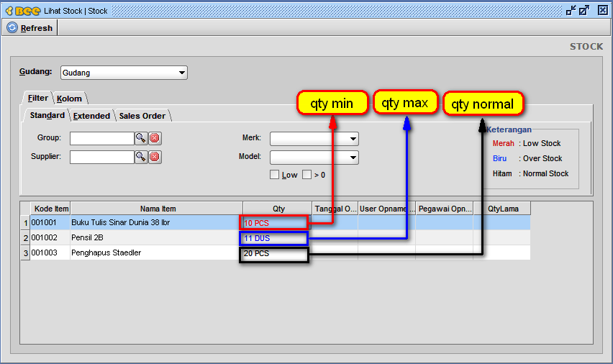Clear the Group field with red X icon
This screenshot has height=364, width=613.
click(x=155, y=138)
